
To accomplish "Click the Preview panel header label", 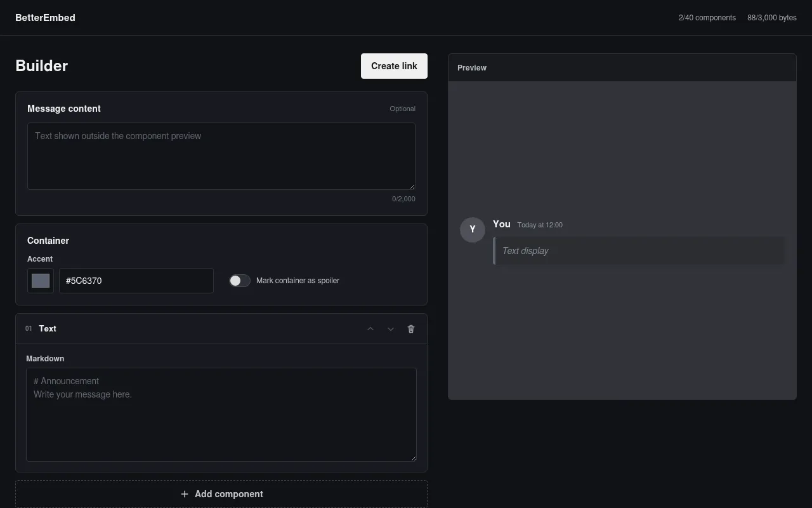I will click(472, 68).
